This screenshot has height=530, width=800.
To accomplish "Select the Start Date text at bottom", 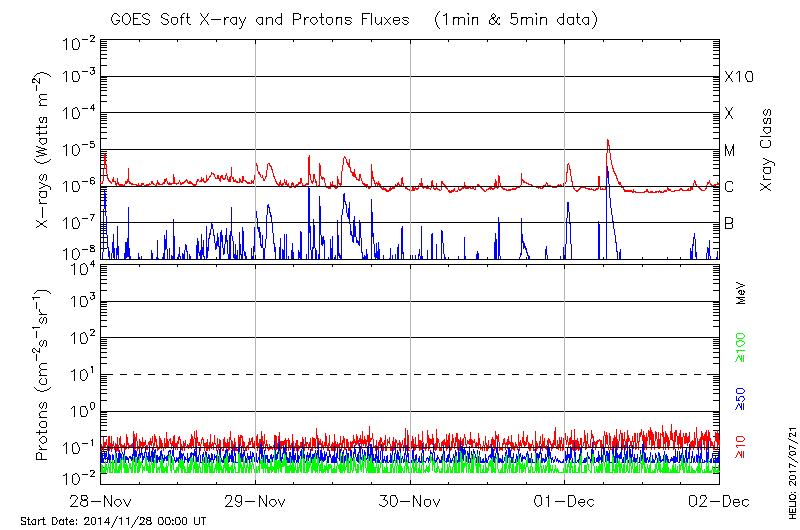I will [113, 521].
